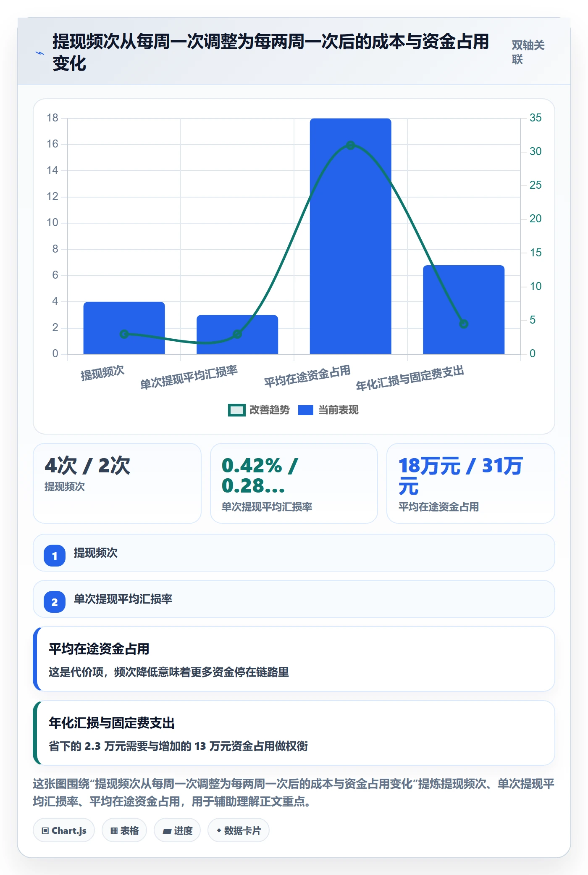Click the trend line peak point near 30

point(351,145)
